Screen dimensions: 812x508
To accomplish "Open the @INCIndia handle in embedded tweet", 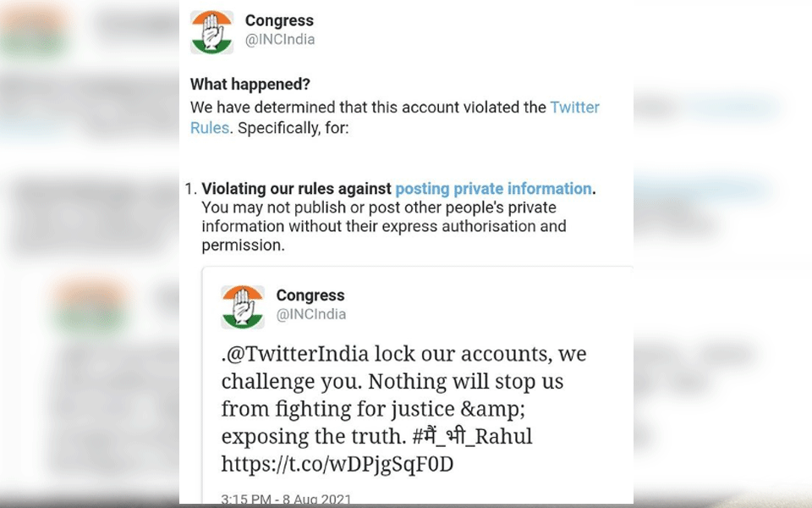I will tap(311, 314).
